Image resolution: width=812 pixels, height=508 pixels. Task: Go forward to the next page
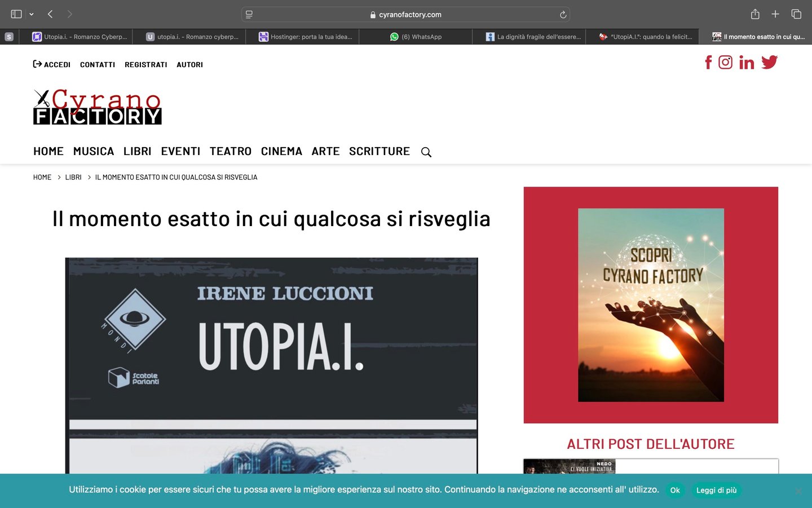click(x=70, y=14)
